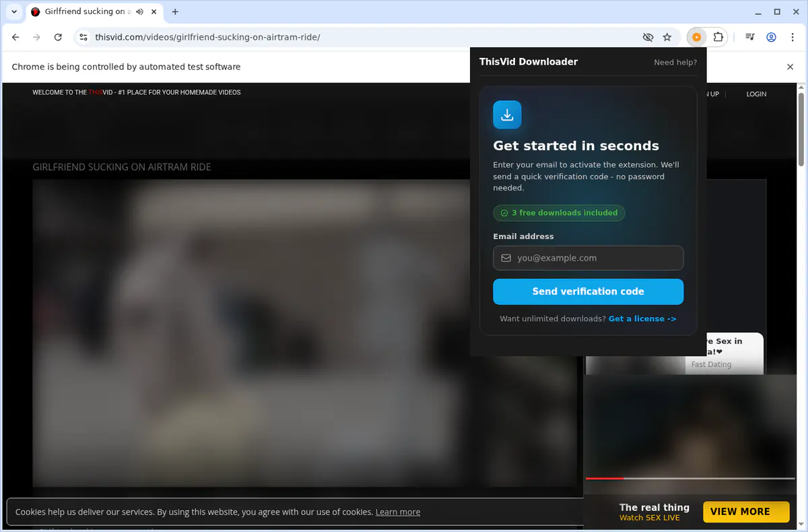808x532 pixels.
Task: Click the VIEW MORE button
Action: [x=746, y=512]
